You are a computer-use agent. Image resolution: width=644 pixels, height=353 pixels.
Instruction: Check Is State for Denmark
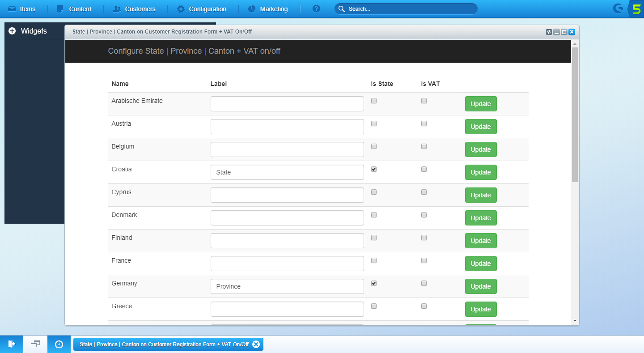[374, 215]
